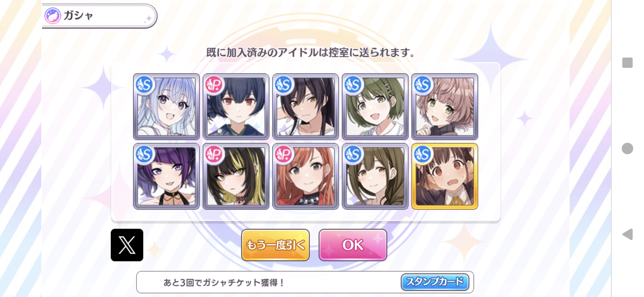Select the olive-haired smiling idol card
This screenshot has height=297, width=644.
375,176
